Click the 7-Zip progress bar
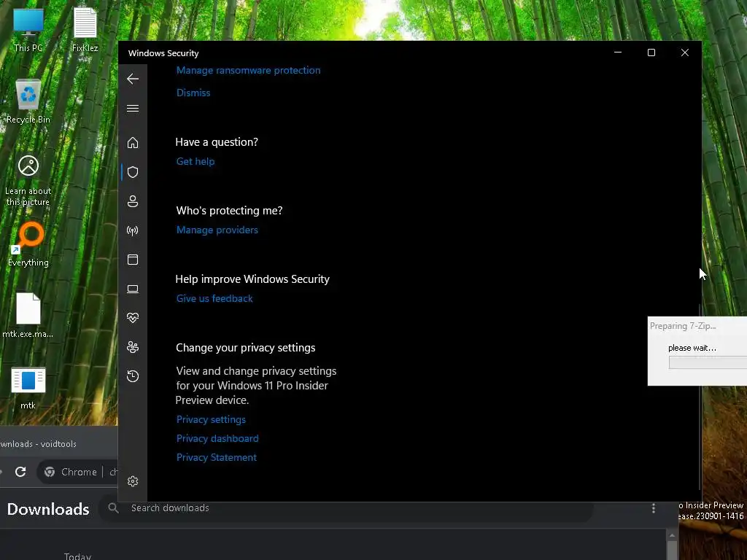The height and width of the screenshot is (560, 747). (x=708, y=362)
